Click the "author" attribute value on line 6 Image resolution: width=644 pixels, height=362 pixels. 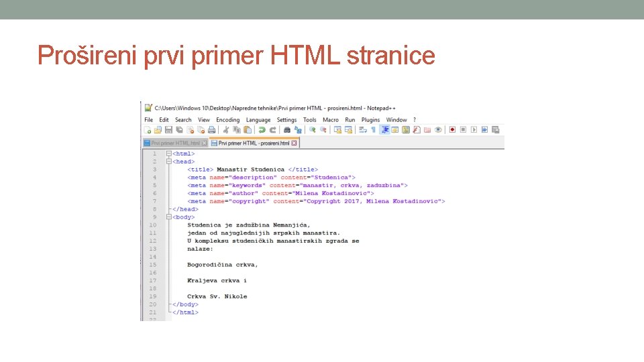click(x=243, y=193)
